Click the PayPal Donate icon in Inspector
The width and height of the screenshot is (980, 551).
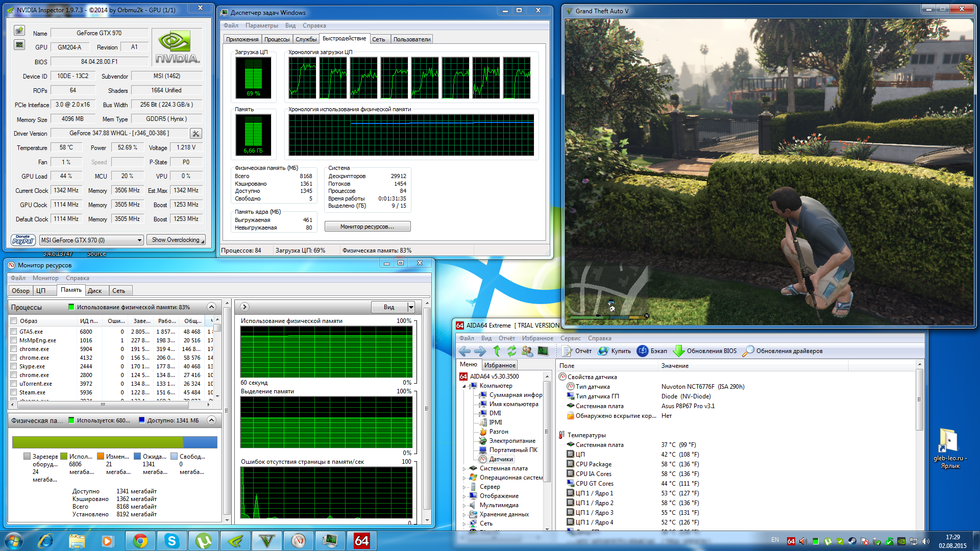click(23, 240)
